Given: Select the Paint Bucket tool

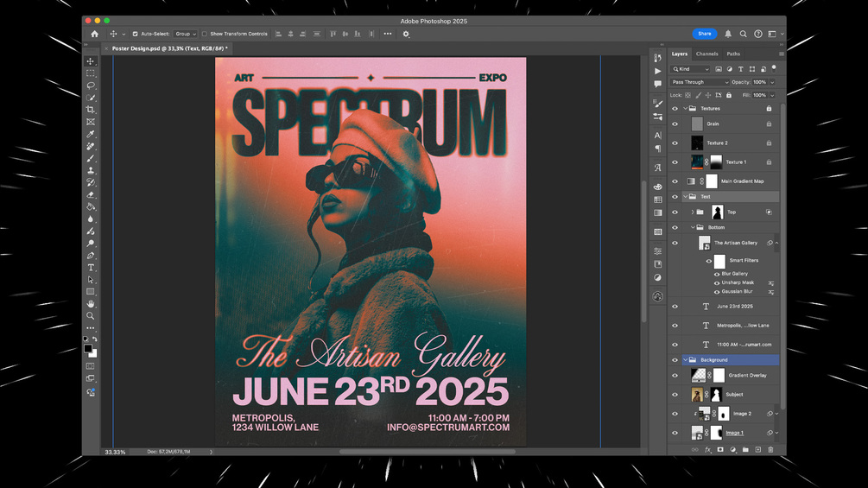Looking at the screenshot, I should coord(90,207).
